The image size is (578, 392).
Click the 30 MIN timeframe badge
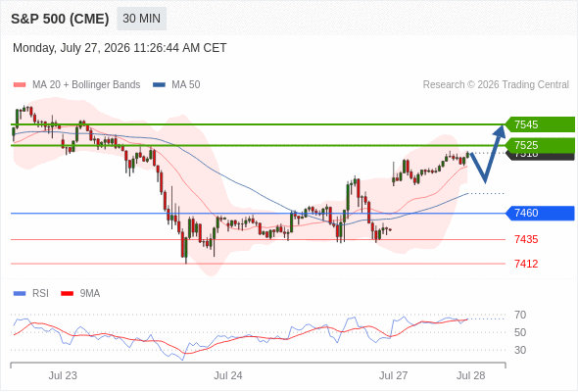(141, 19)
